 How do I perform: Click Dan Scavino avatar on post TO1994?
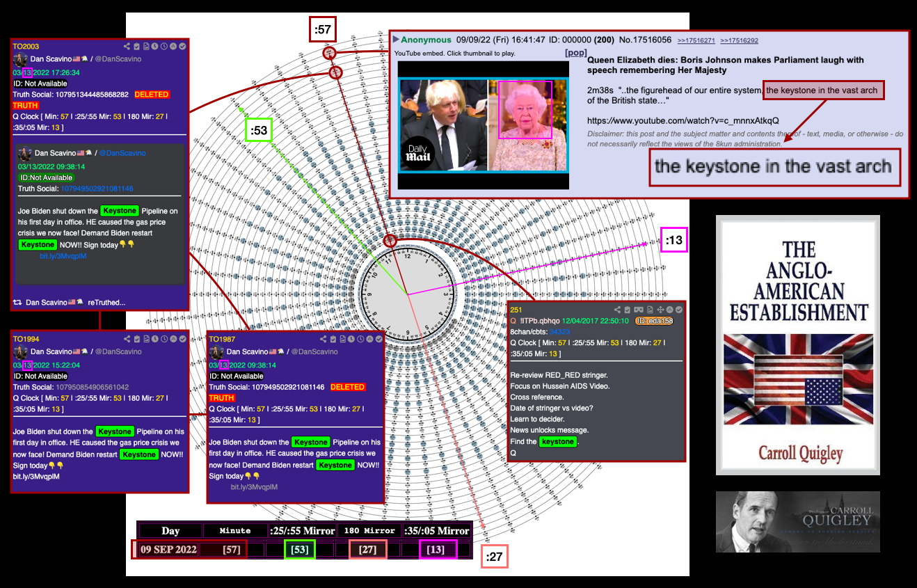pyautogui.click(x=20, y=352)
